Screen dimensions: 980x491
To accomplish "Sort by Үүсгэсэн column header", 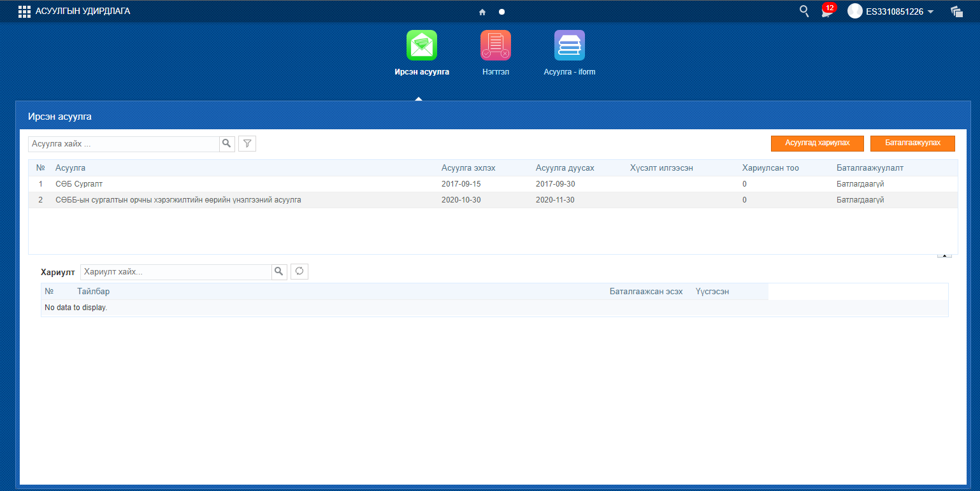I will 712,292.
